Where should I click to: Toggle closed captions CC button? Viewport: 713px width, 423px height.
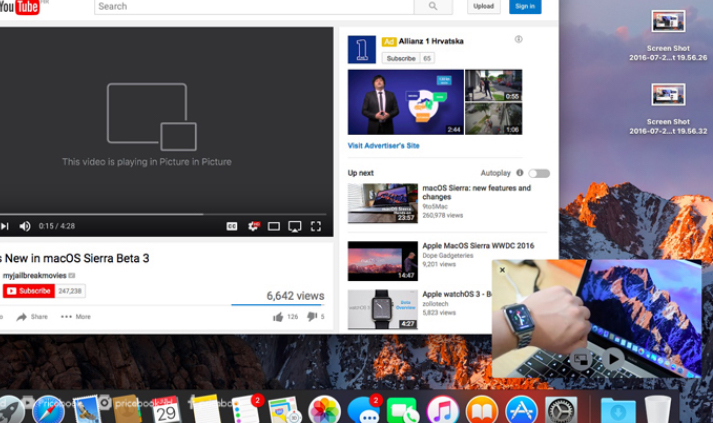click(232, 226)
